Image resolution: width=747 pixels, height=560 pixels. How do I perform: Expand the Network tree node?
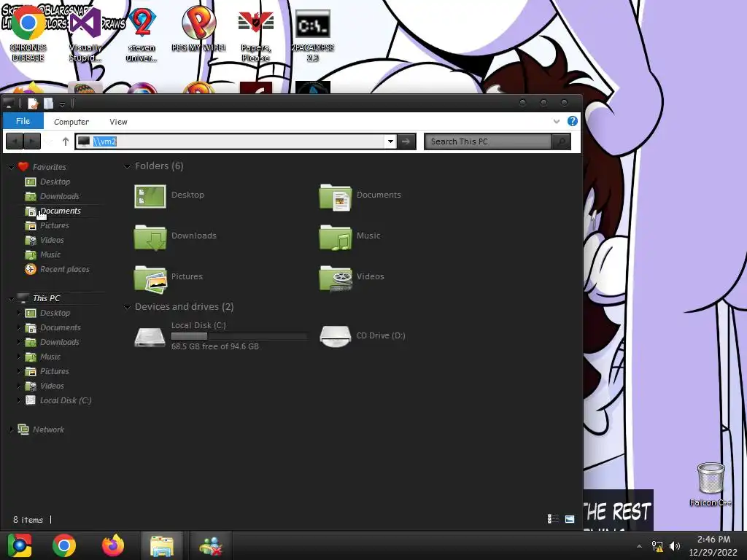(11, 429)
